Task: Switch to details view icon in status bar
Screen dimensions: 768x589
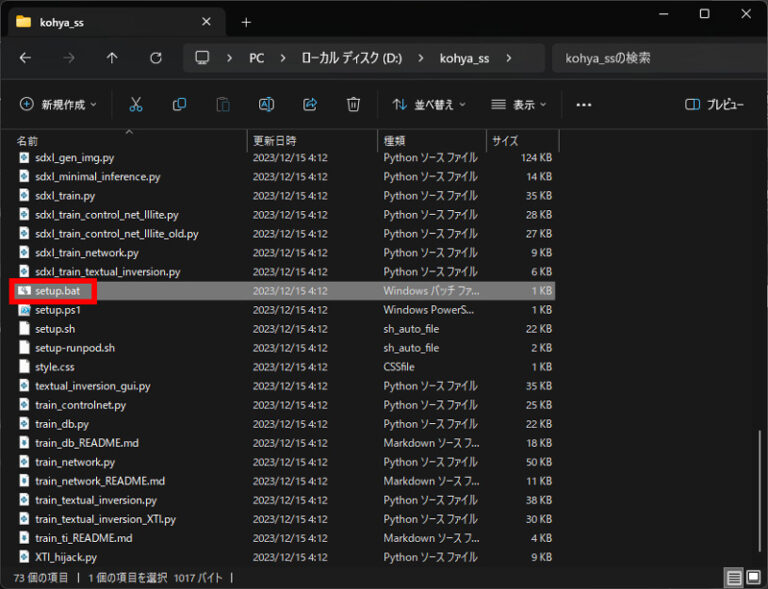Action: click(x=734, y=577)
